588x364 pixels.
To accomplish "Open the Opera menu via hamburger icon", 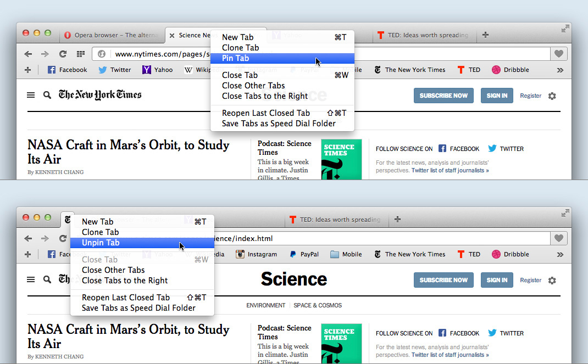I will point(31,94).
